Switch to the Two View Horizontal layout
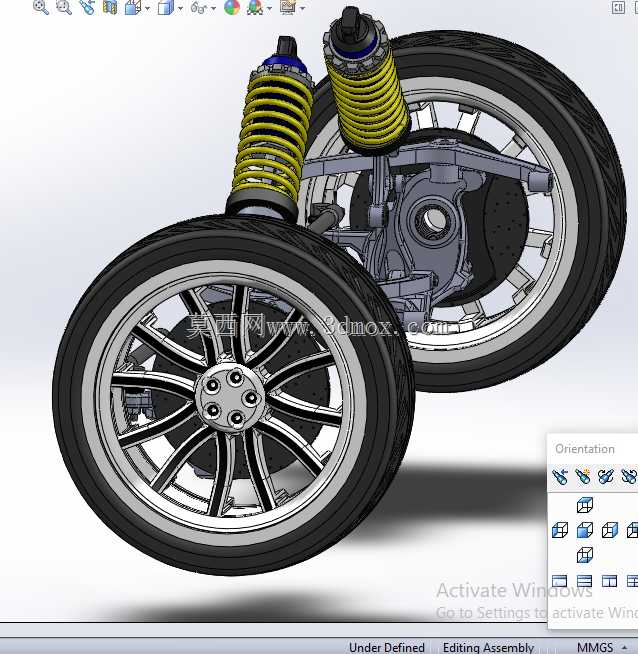The image size is (638, 654). click(x=585, y=581)
